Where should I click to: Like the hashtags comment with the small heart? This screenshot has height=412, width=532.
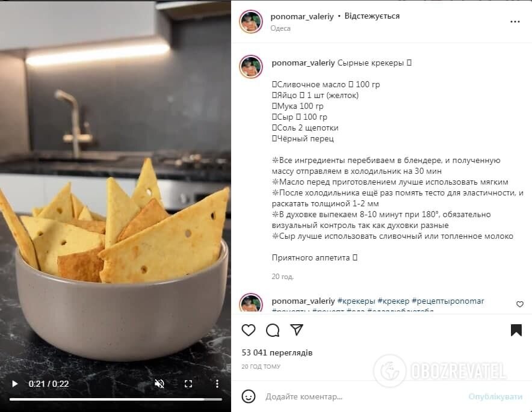pos(520,304)
